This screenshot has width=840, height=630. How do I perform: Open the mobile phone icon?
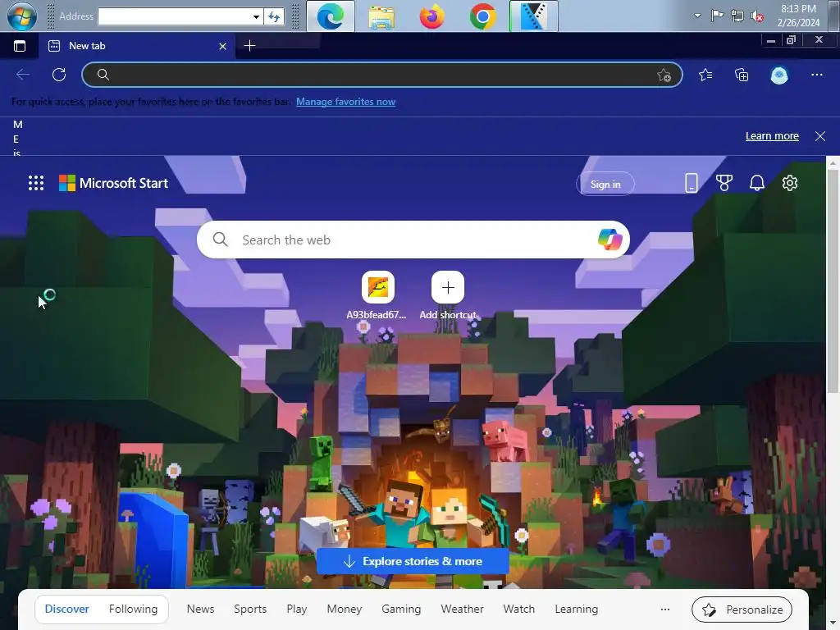pyautogui.click(x=691, y=183)
